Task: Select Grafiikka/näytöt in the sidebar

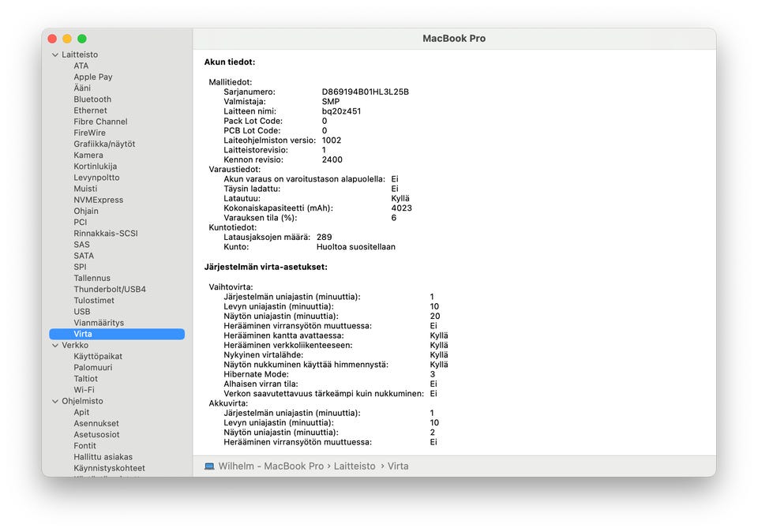Action: click(104, 144)
